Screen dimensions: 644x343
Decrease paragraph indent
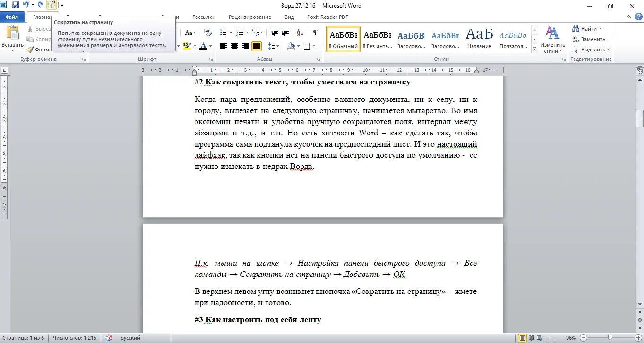point(274,33)
